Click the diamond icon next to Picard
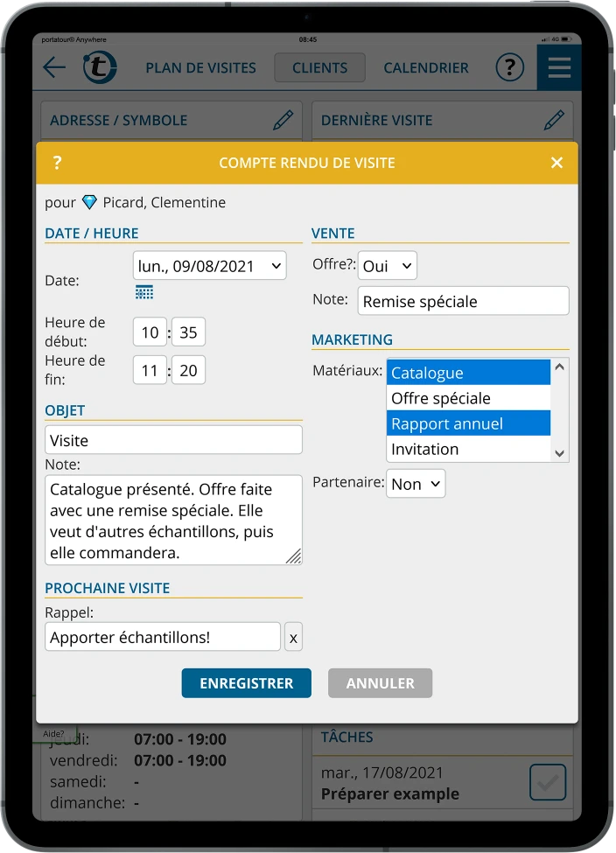The image size is (616, 853). (89, 202)
